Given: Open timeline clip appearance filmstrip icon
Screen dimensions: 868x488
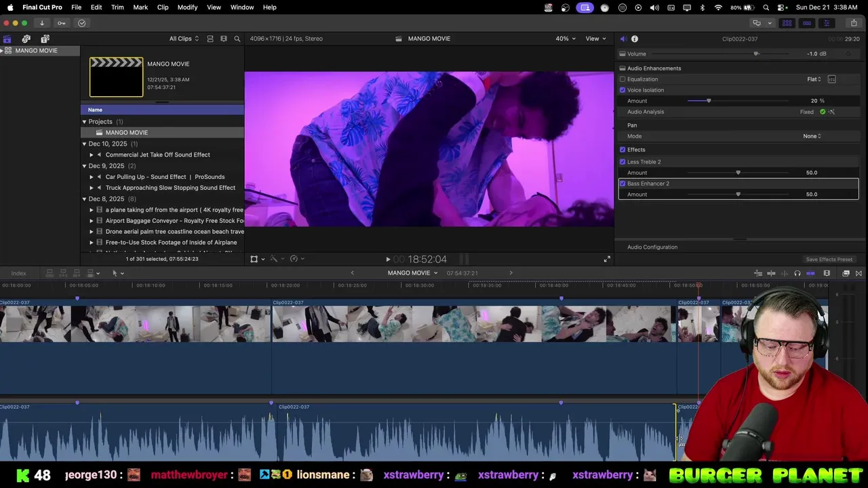Looking at the screenshot, I should point(827,273).
